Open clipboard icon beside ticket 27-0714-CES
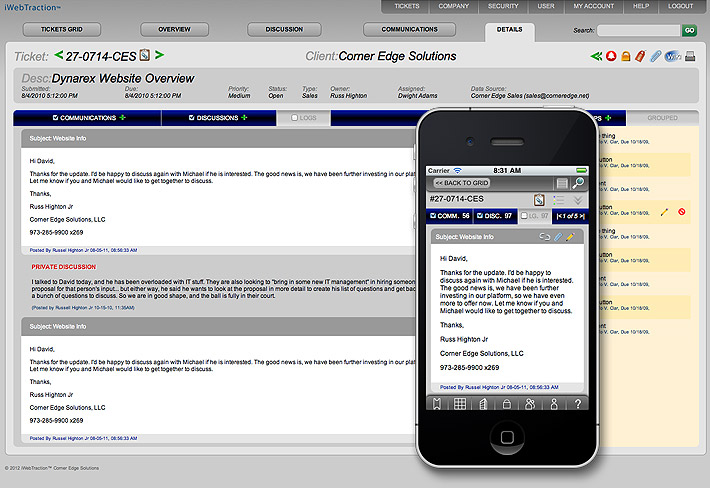710x488 pixels. [144, 55]
